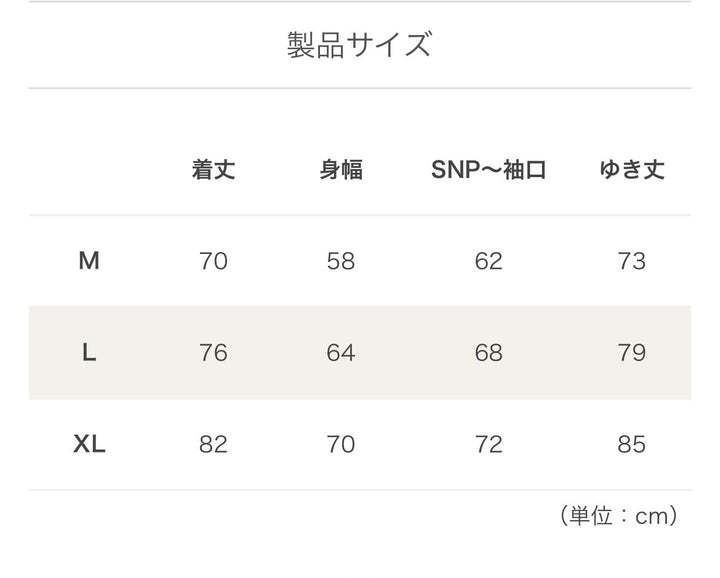This screenshot has width=720, height=578.
Task: Click XL size ゆき丈 value 85
Action: click(632, 444)
